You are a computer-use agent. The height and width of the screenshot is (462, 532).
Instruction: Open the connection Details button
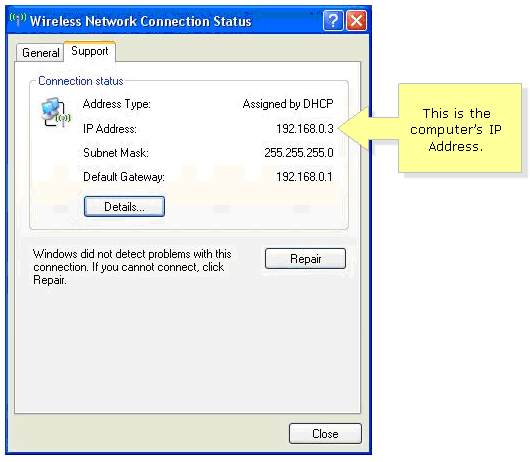coord(124,206)
